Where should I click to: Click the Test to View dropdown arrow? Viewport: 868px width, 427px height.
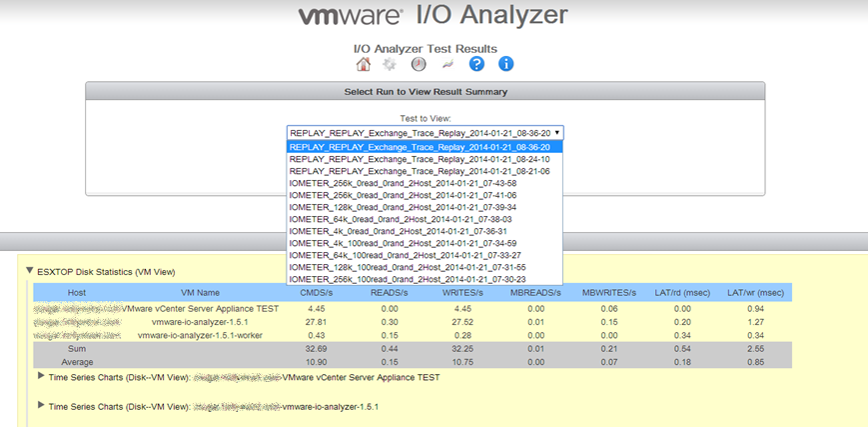557,132
